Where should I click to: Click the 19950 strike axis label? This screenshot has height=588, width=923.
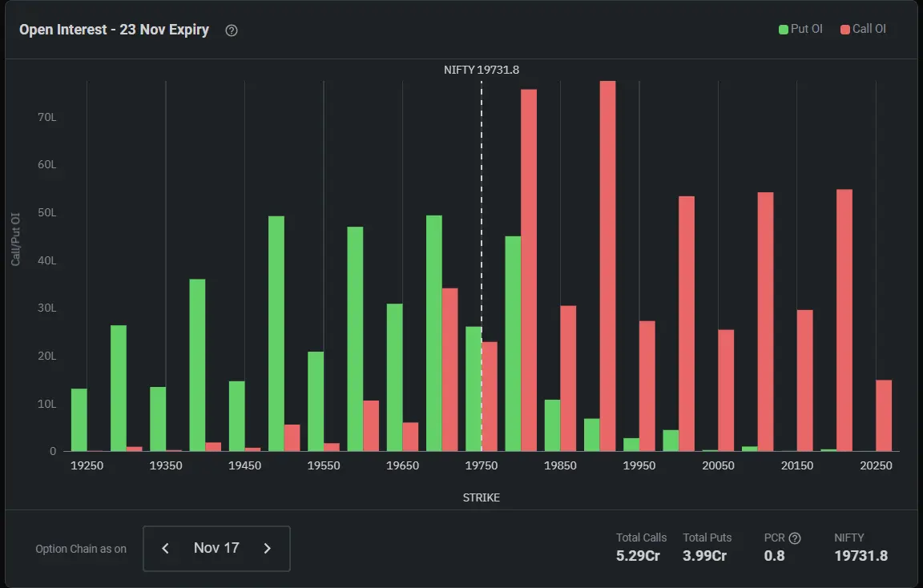click(639, 465)
